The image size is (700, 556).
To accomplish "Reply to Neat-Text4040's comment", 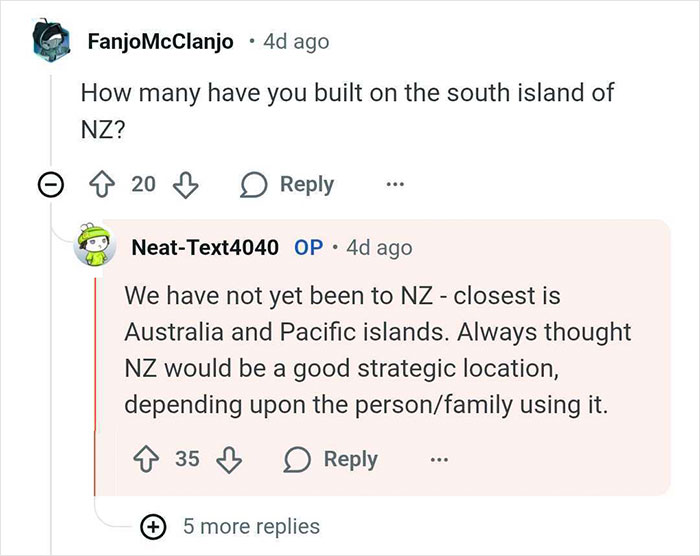I will click(333, 459).
